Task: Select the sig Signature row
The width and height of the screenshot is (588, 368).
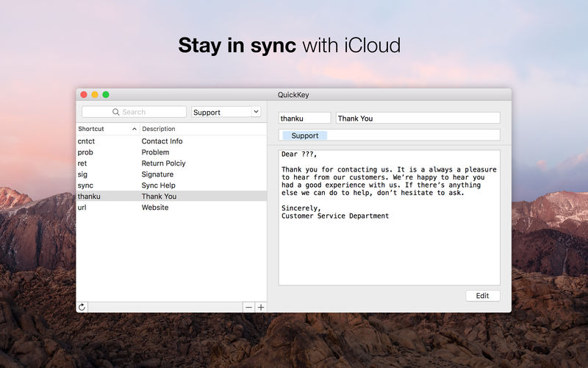Action: point(171,174)
